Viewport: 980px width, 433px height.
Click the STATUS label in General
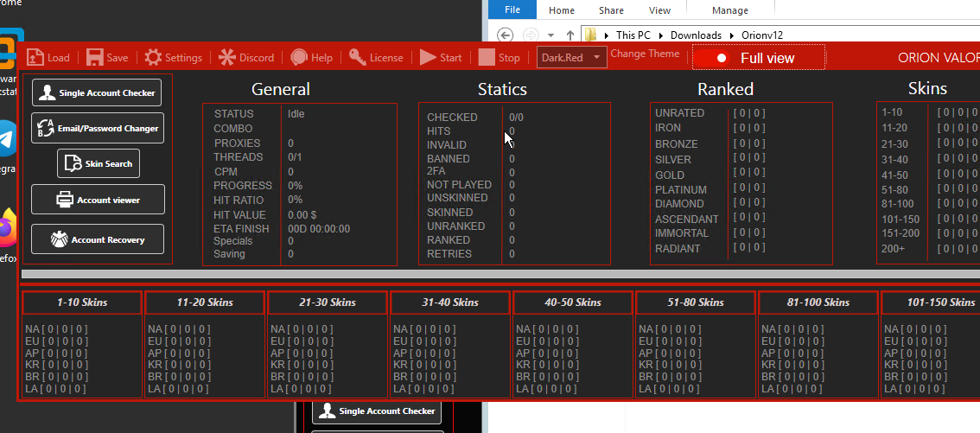233,114
